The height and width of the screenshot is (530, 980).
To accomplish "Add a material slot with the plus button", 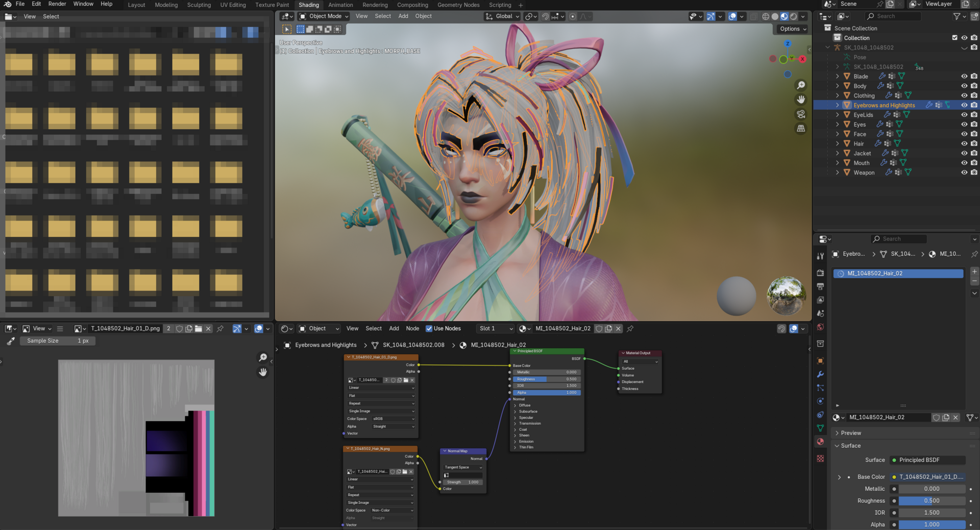I will point(974,272).
